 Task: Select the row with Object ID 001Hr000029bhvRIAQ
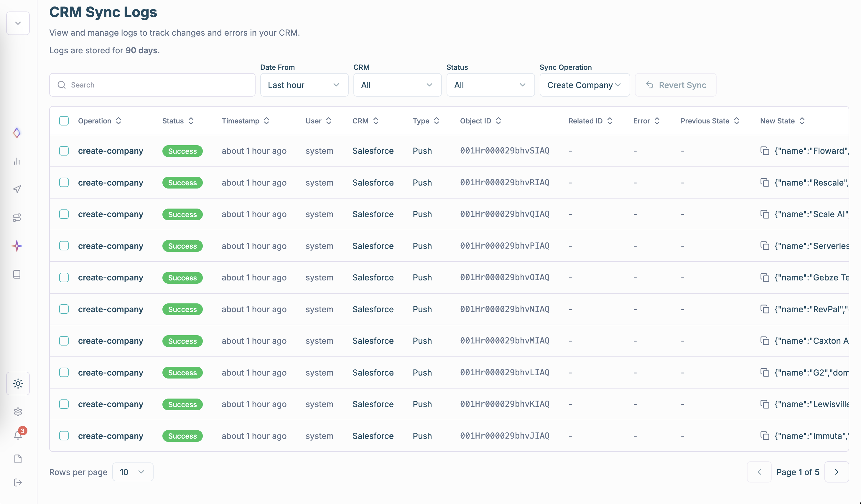coord(64,183)
